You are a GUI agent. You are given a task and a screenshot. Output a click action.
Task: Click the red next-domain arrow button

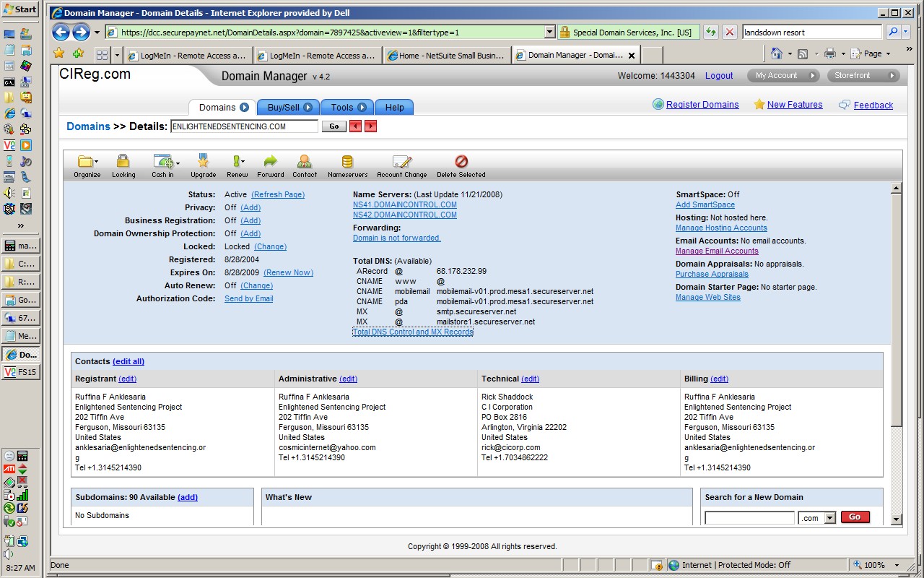(370, 126)
